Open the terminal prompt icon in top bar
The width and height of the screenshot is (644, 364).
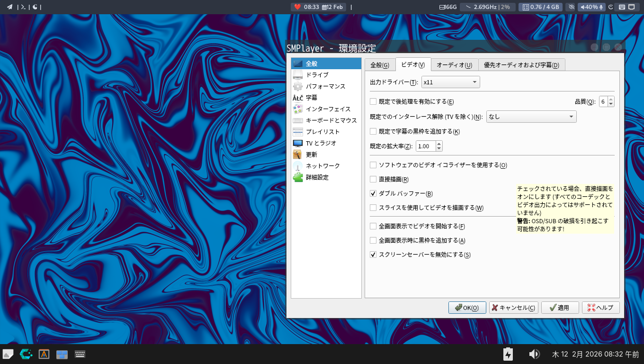[x=23, y=7]
